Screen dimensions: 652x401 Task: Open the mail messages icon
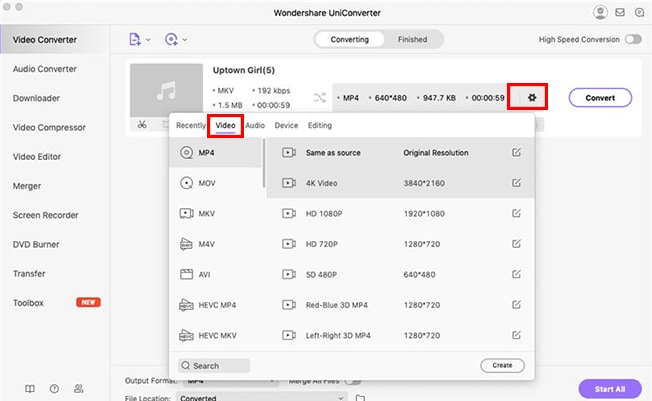[x=620, y=12]
